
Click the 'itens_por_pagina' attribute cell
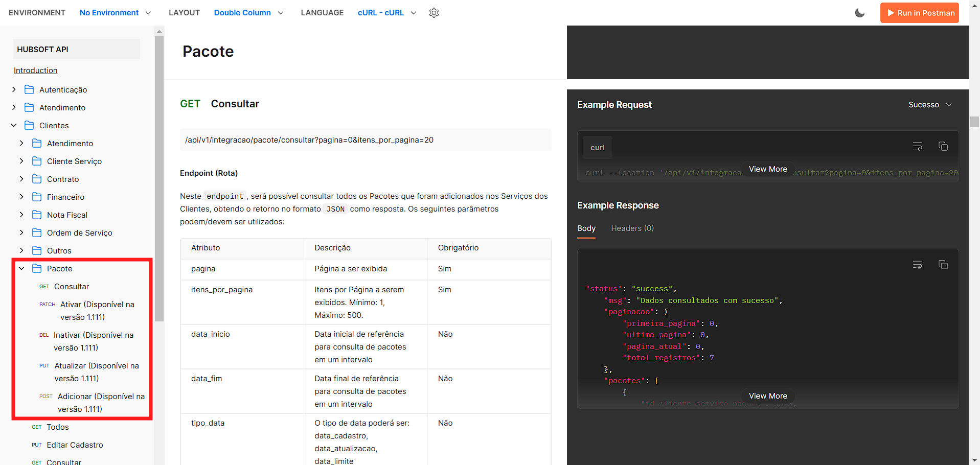pos(242,302)
